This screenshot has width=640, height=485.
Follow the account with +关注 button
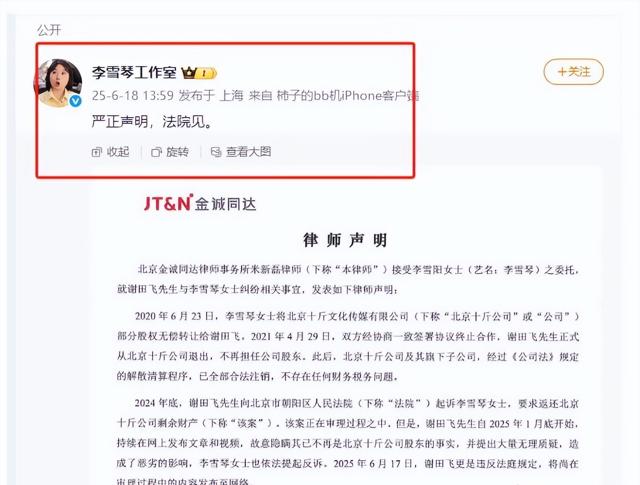pos(573,72)
